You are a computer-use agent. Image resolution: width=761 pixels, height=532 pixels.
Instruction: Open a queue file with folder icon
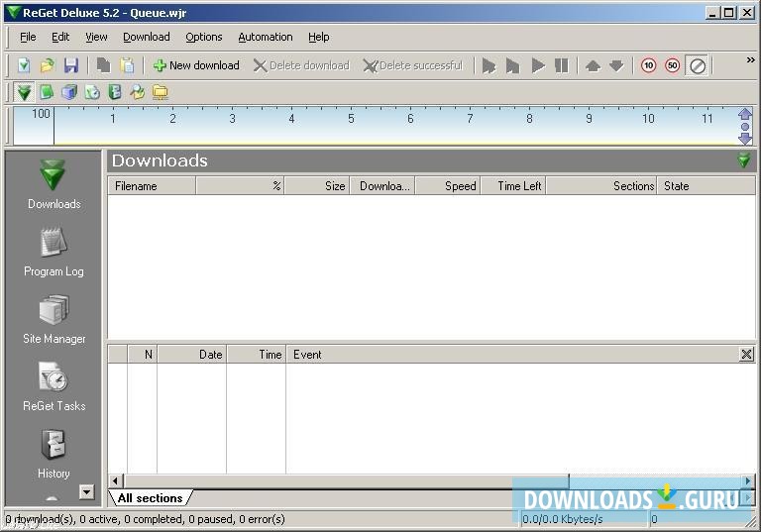point(48,65)
